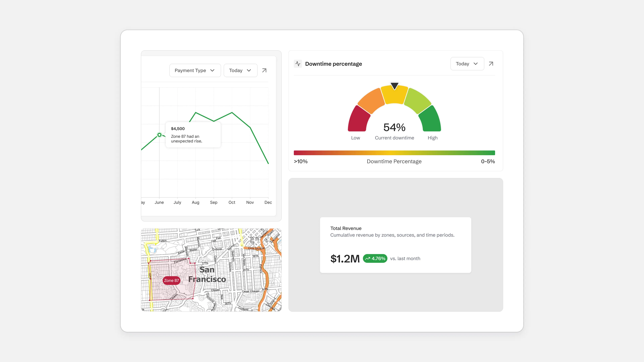Viewport: 644px width, 362px height.
Task: Open the Today dropdown in the revenue chart card
Action: pos(240,70)
